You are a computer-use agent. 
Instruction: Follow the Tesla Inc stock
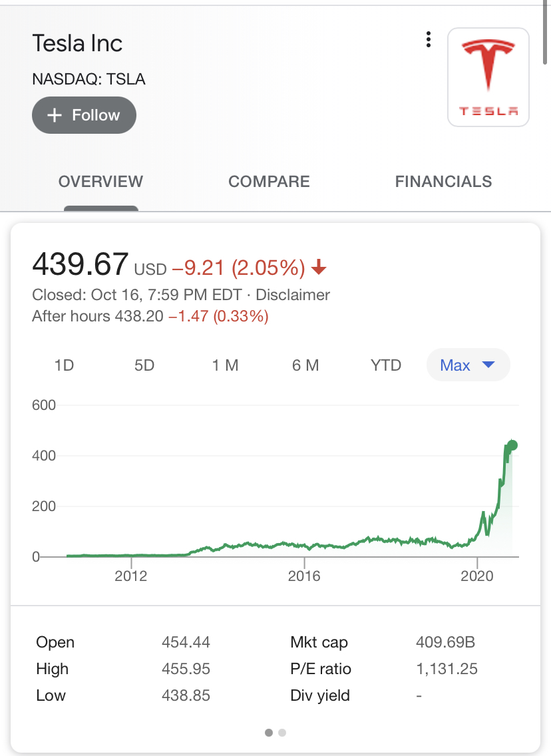84,115
